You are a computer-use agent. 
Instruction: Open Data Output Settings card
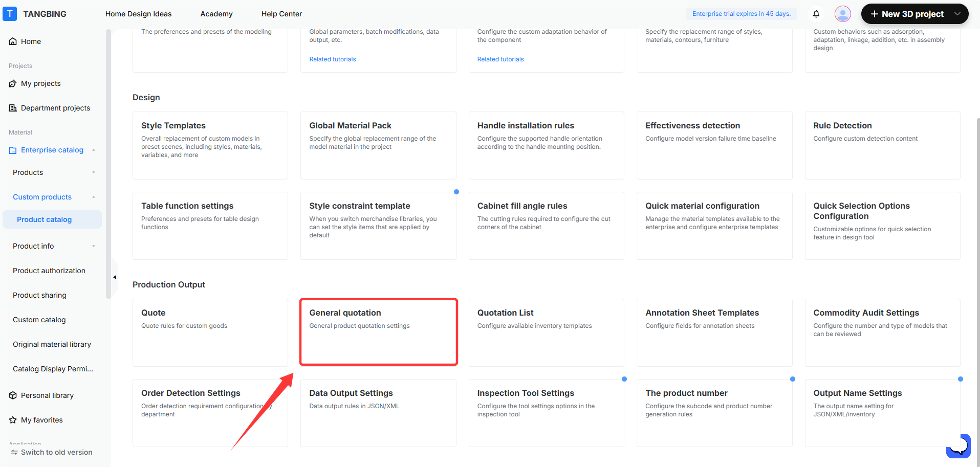378,413
